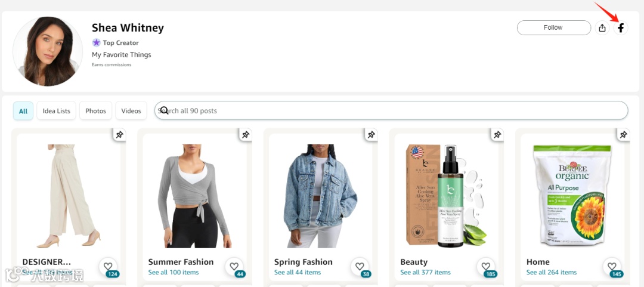Click pin icon on Home card

click(623, 135)
